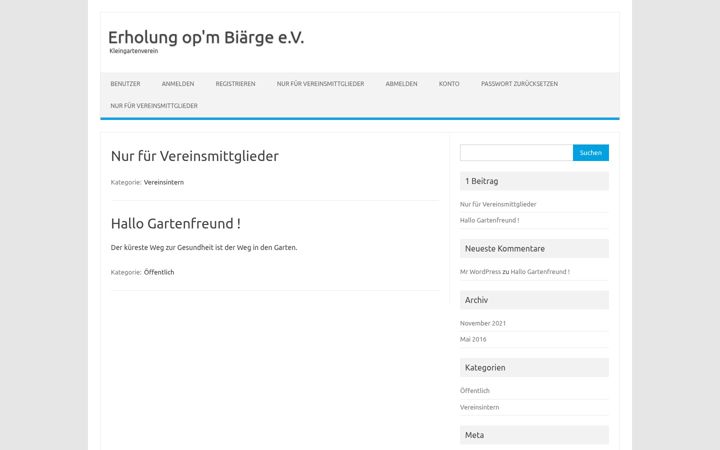Focus the sidebar search field
The image size is (720, 450).
(x=516, y=152)
